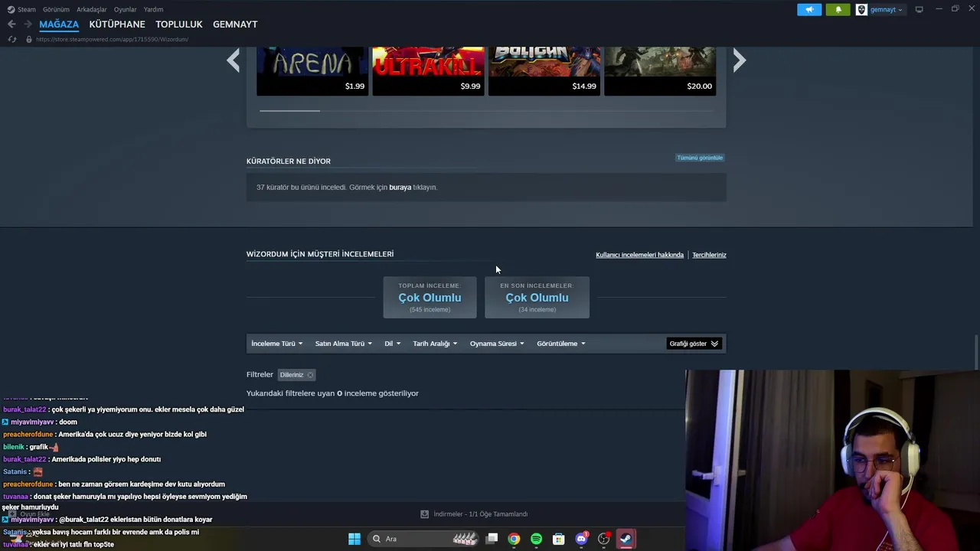Viewport: 980px width, 551px height.
Task: Show next games in the carousel
Action: click(x=739, y=60)
